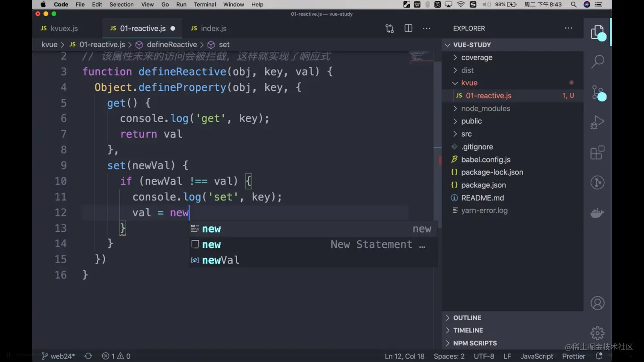
Task: Close the unsaved 01-reactive.js tab dot
Action: click(x=173, y=29)
